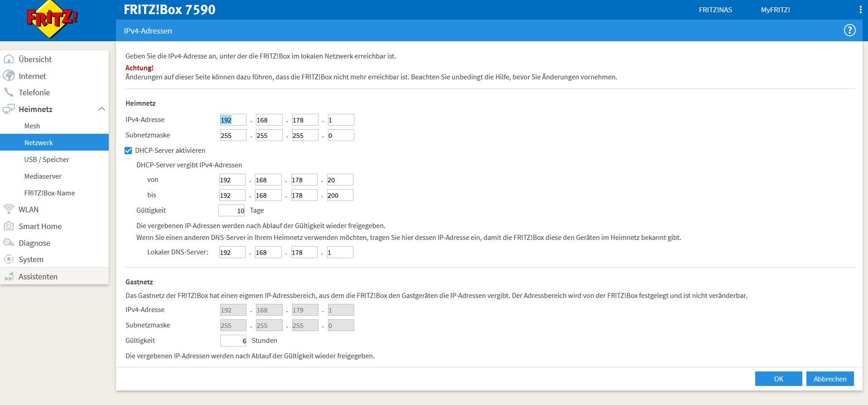
Task: Click DHCP 'bis' last octet 200
Action: tap(340, 195)
